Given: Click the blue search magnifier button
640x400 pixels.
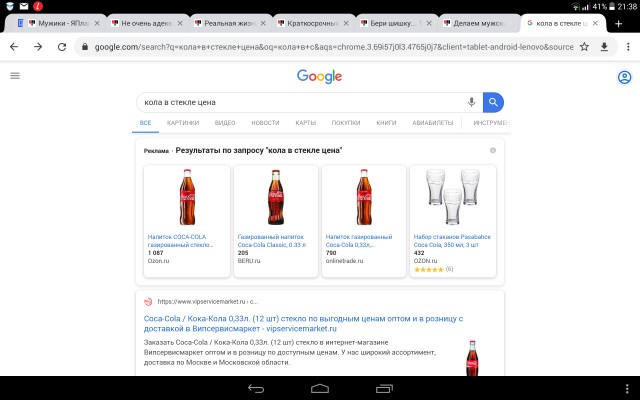Looking at the screenshot, I should 493,102.
